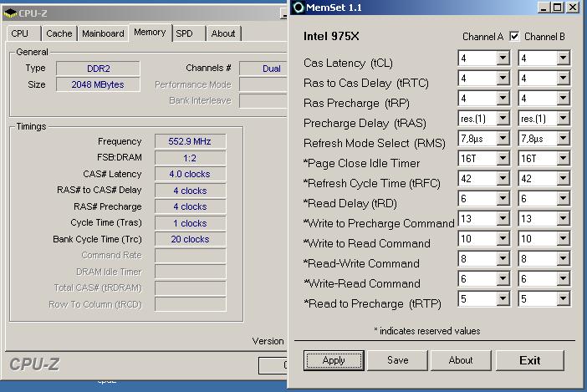Expand Channel A Read-Write Command dropdown
Viewport: 587px width, 392px height.
pos(503,258)
